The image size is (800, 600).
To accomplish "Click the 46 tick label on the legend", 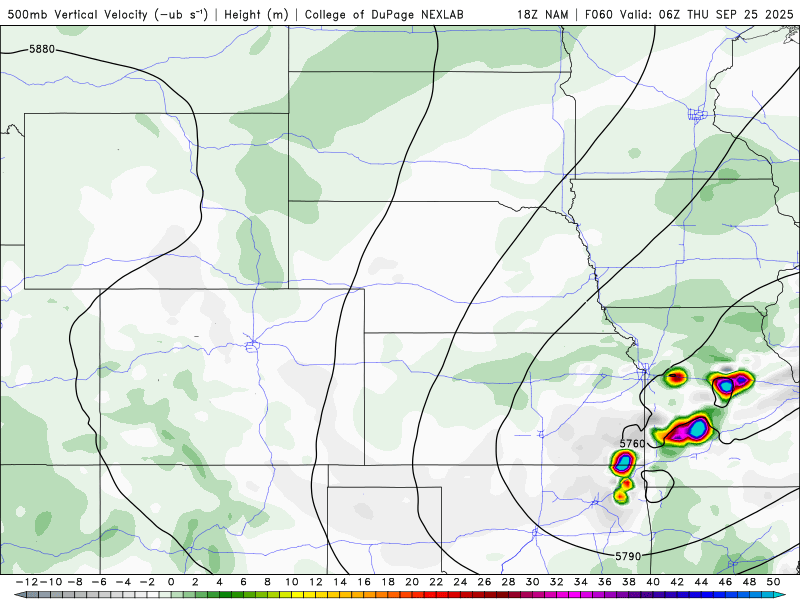I will tap(725, 582).
